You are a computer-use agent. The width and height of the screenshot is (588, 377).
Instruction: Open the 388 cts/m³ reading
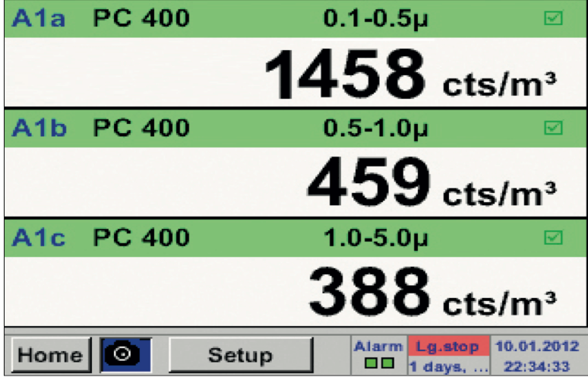point(429,295)
